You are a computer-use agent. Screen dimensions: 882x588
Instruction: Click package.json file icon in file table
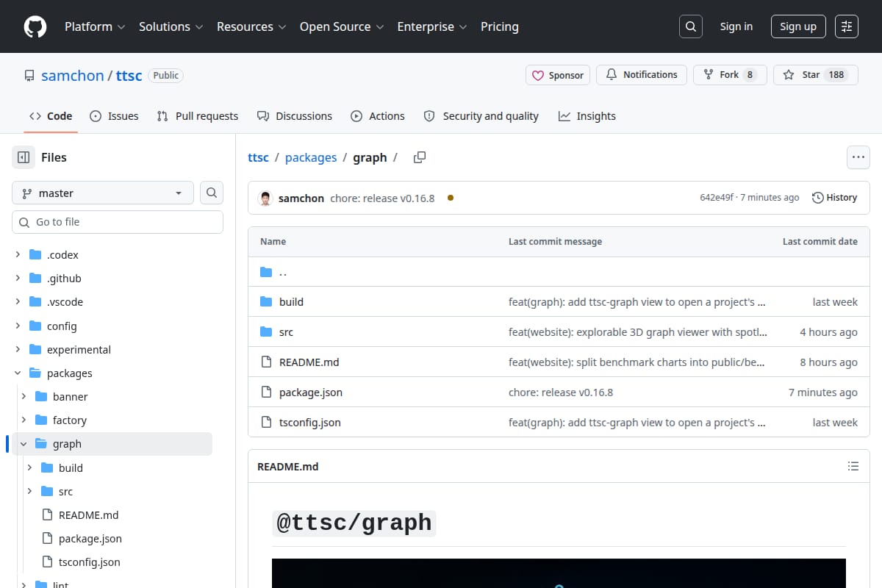pyautogui.click(x=266, y=392)
